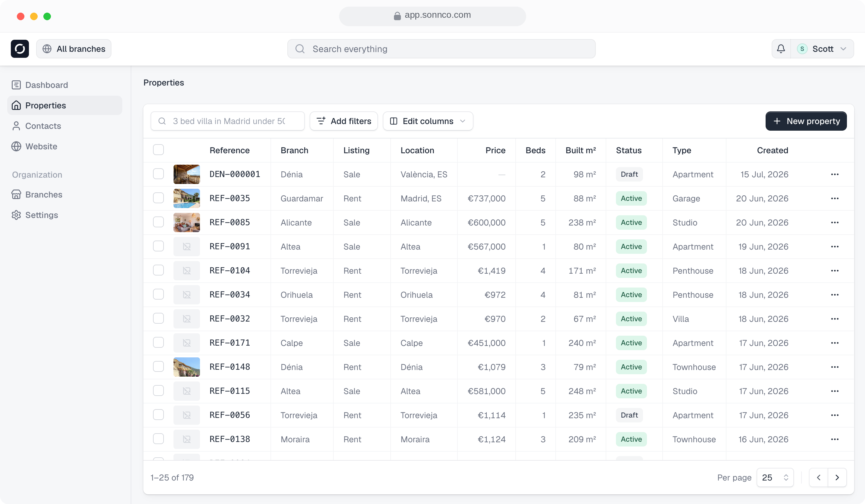The height and width of the screenshot is (504, 865).
Task: Open row actions for REF-0032
Action: click(835, 319)
